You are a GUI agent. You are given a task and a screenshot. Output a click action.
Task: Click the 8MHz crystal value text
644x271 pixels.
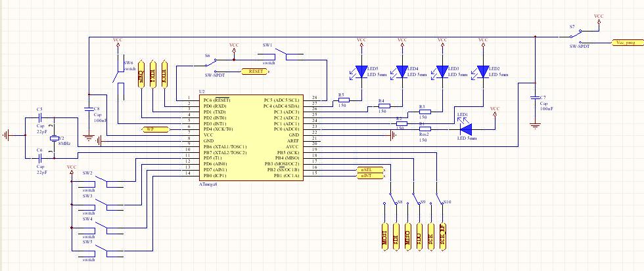pos(65,144)
